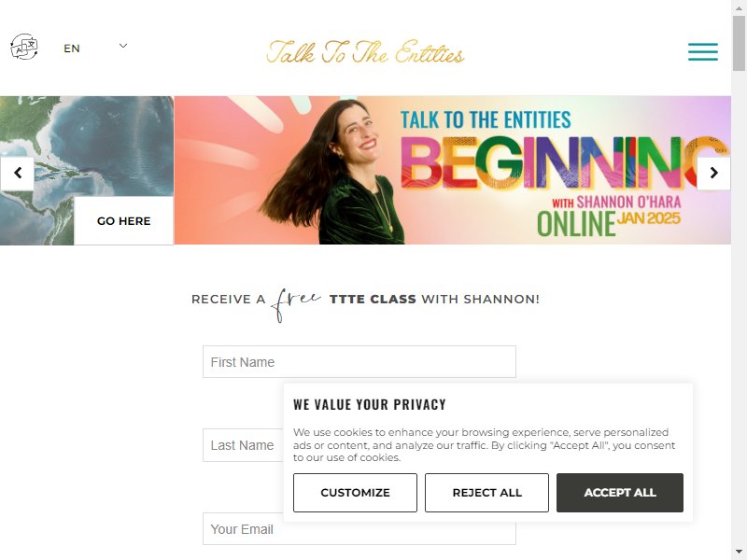Screen dimensions: 747x560
Task: Expand the EN language dropdown chevron
Action: point(123,46)
